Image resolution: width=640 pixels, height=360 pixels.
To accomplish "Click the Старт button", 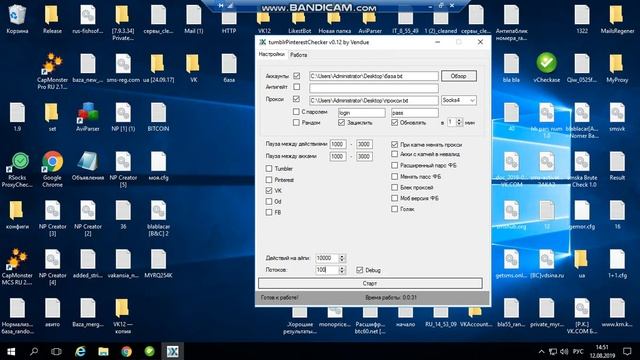I will coord(370,283).
